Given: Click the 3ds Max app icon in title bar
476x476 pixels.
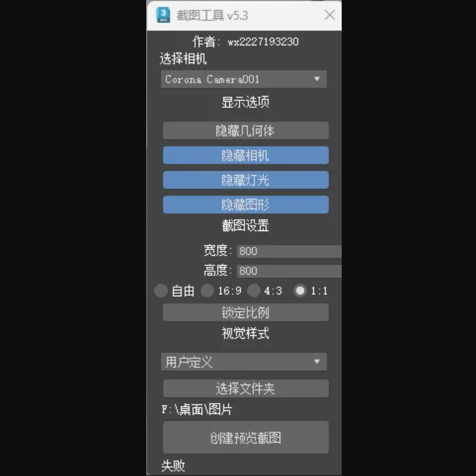Looking at the screenshot, I should click(x=163, y=15).
